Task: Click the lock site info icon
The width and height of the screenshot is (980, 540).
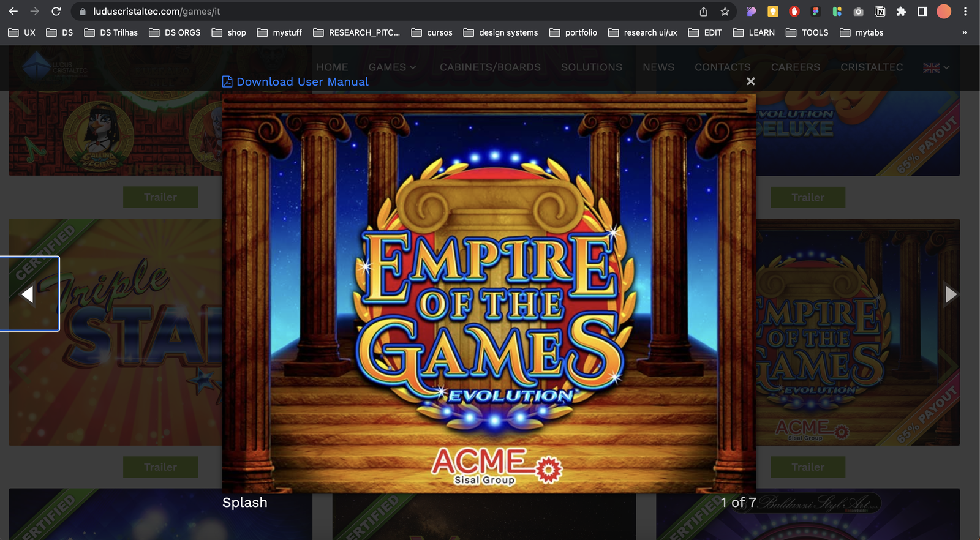Action: pos(83,11)
